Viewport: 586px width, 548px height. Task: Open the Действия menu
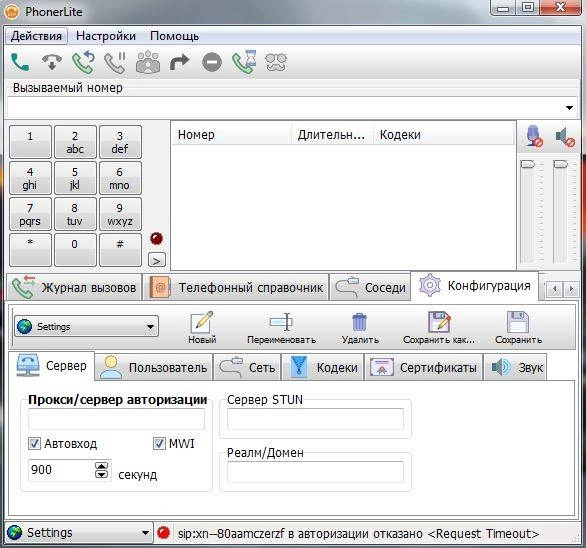pyautogui.click(x=36, y=36)
